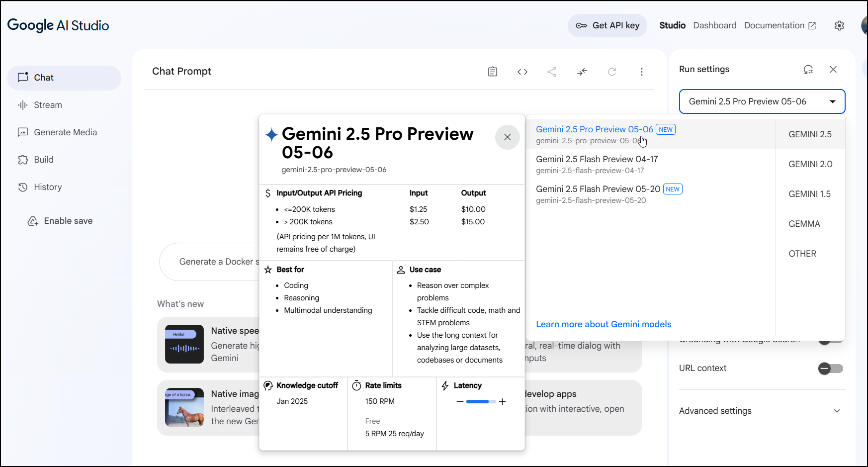Select the GEMMA category
The image size is (868, 467).
coord(810,224)
